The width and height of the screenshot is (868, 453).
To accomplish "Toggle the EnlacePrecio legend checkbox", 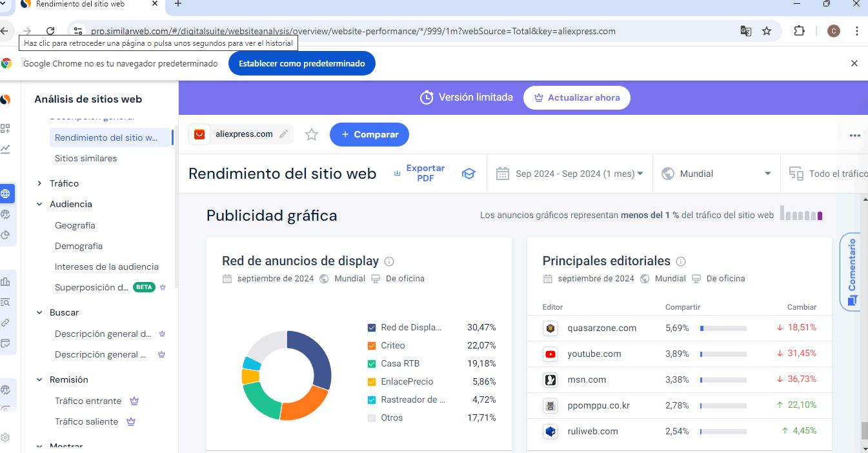I will 372,382.
